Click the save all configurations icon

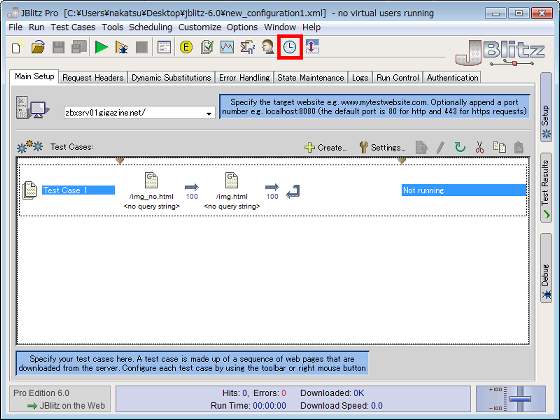[x=79, y=47]
